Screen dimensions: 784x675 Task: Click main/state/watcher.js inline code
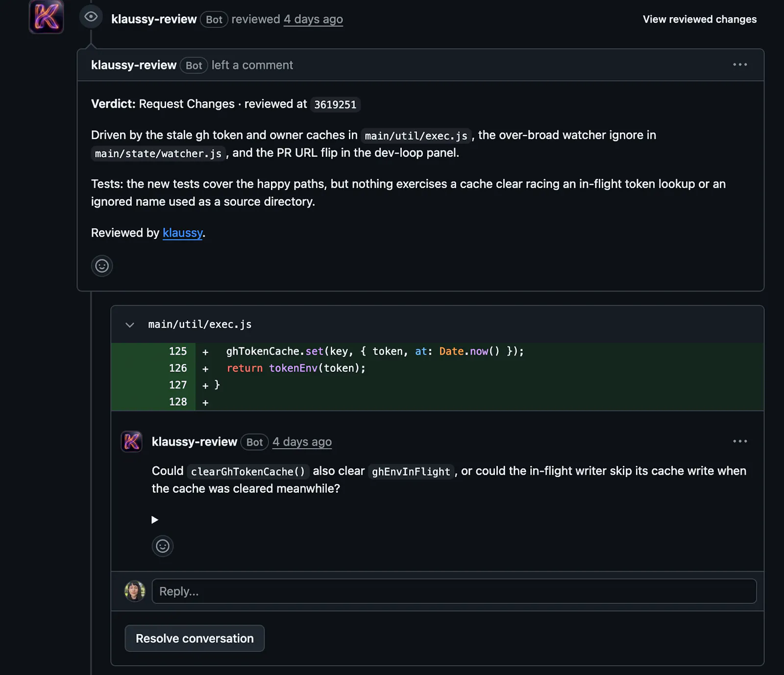point(158,153)
